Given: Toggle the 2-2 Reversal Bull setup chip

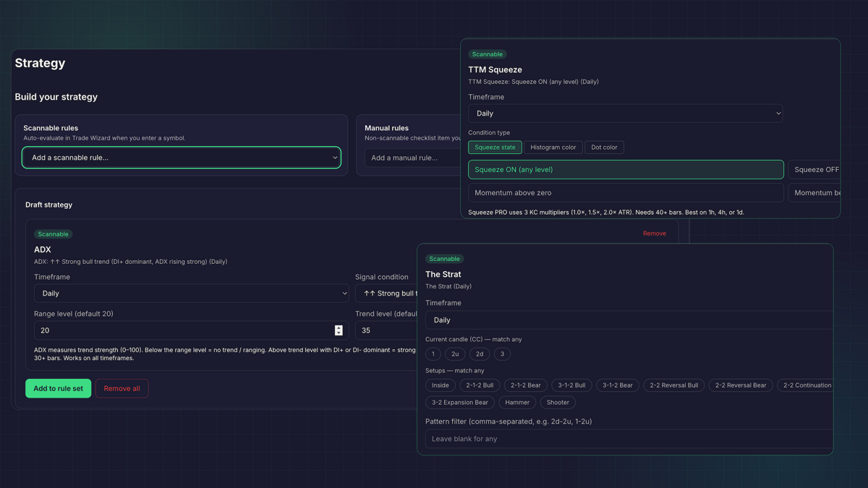Looking at the screenshot, I should point(674,385).
